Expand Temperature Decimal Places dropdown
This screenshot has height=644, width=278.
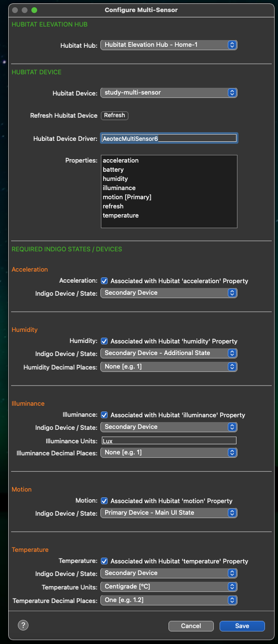[x=169, y=600]
